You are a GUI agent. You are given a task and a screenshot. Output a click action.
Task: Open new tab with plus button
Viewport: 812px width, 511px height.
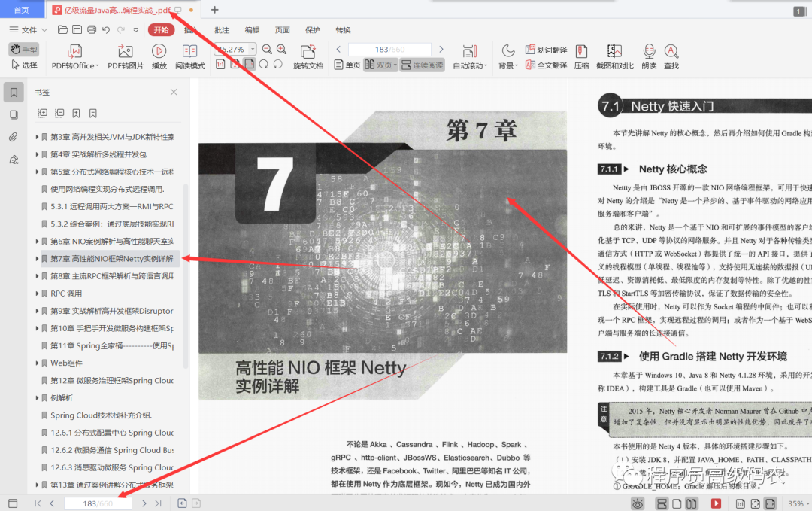pos(214,9)
